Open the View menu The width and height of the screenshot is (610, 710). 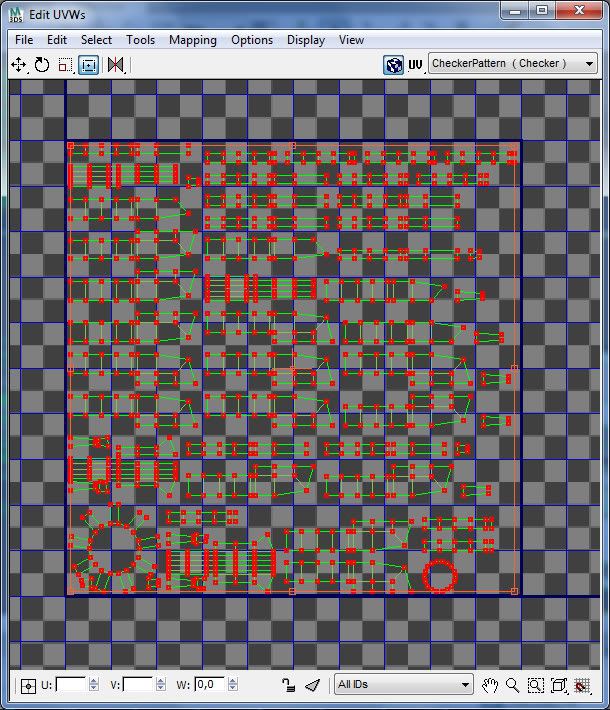coord(351,40)
